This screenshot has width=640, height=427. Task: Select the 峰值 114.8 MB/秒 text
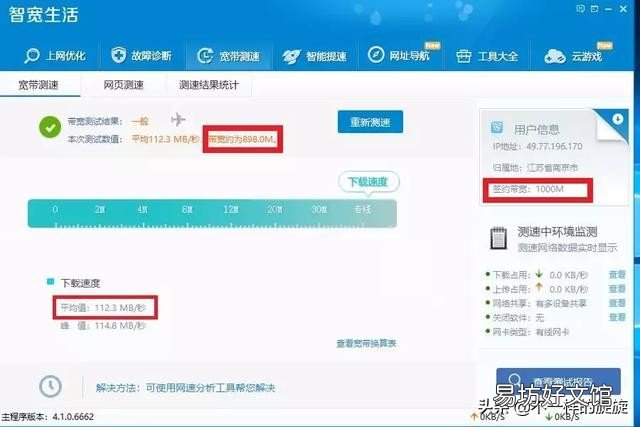pos(103,326)
